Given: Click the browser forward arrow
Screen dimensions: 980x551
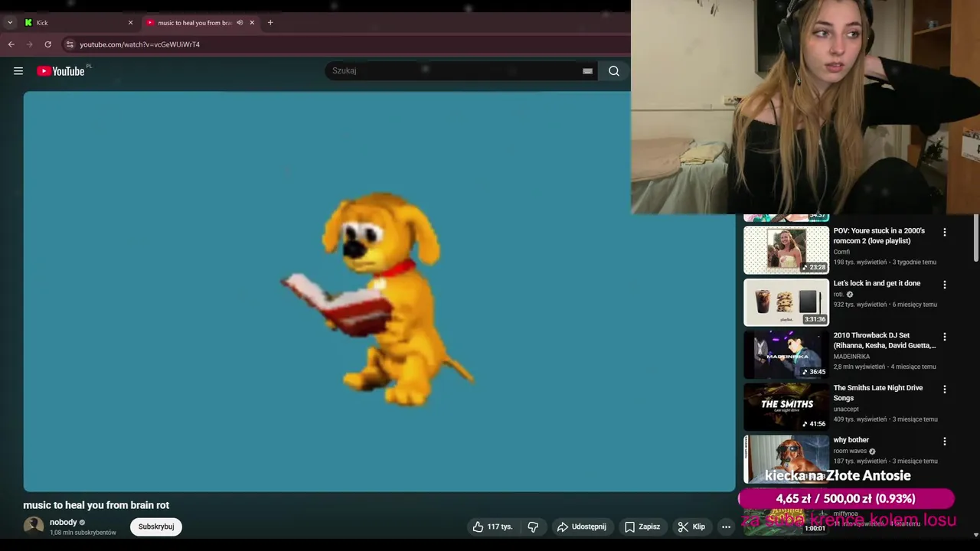Looking at the screenshot, I should click(30, 44).
